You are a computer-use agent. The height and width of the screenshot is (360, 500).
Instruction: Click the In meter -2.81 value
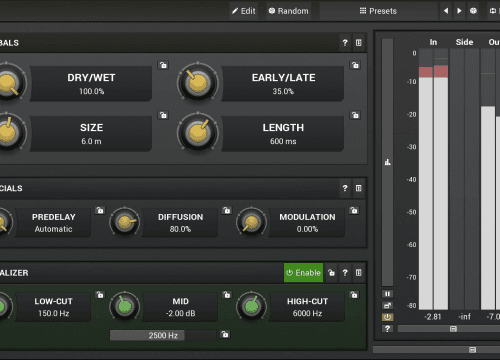coord(432,317)
